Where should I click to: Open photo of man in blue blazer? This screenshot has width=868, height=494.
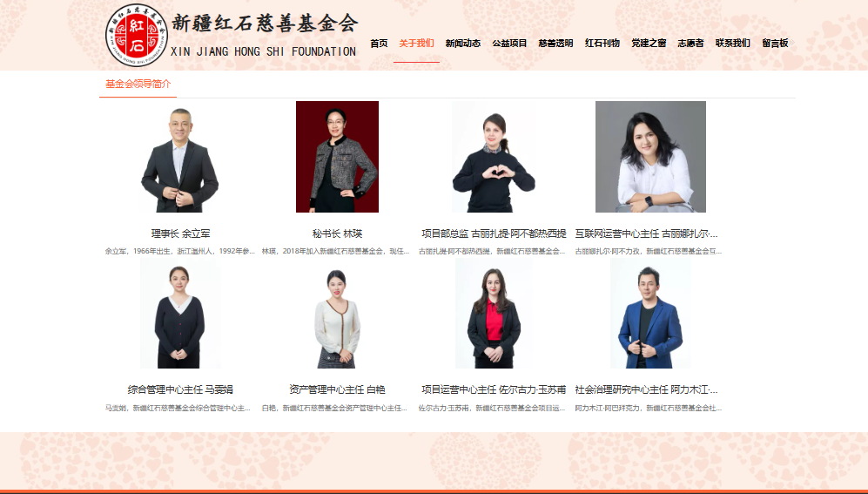tap(650, 314)
